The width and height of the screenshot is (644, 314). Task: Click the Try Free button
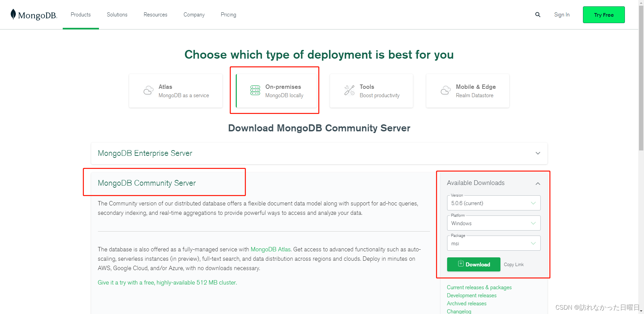click(x=604, y=15)
